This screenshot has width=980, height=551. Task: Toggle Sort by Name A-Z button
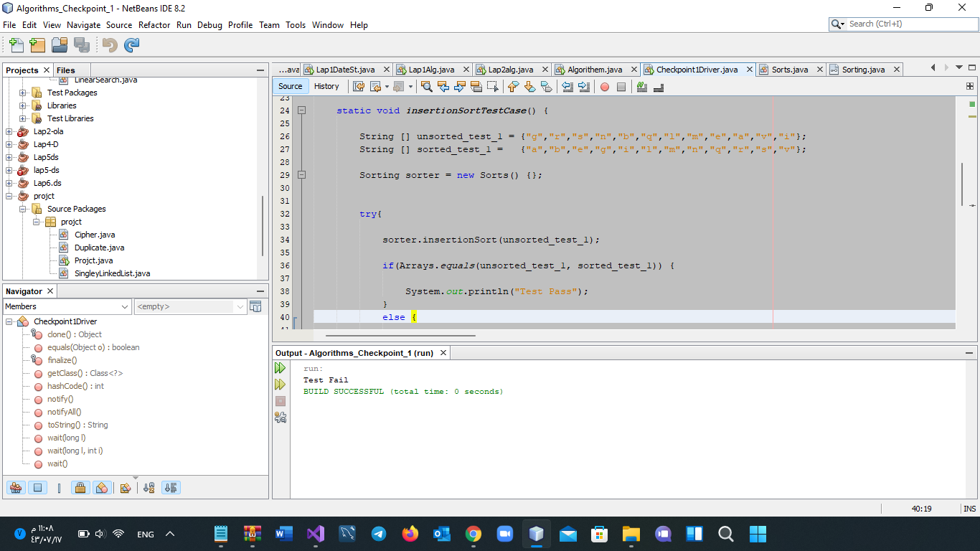coord(149,488)
